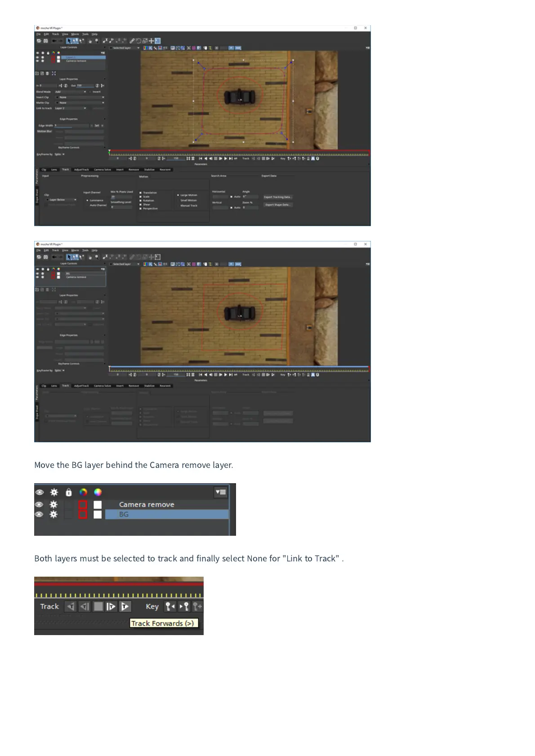Screen dimensions: 535x756
Task: Toggle Camera remove tracking cog in enlarged list
Action: coord(53,504)
